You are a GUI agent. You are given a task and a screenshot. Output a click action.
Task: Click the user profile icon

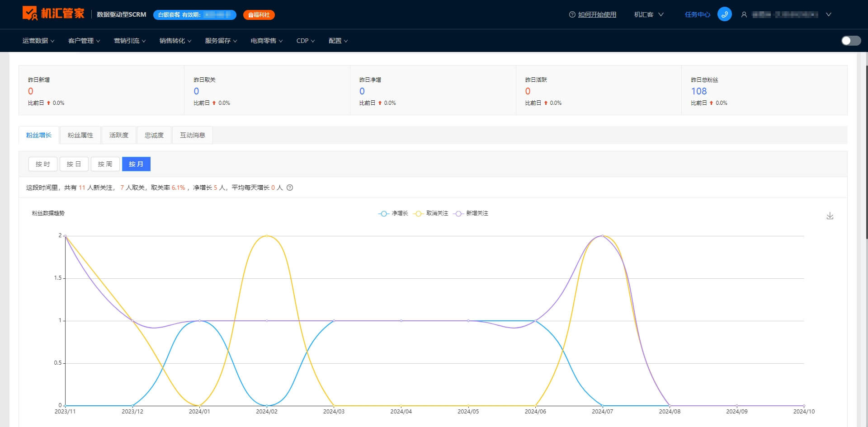pos(744,14)
